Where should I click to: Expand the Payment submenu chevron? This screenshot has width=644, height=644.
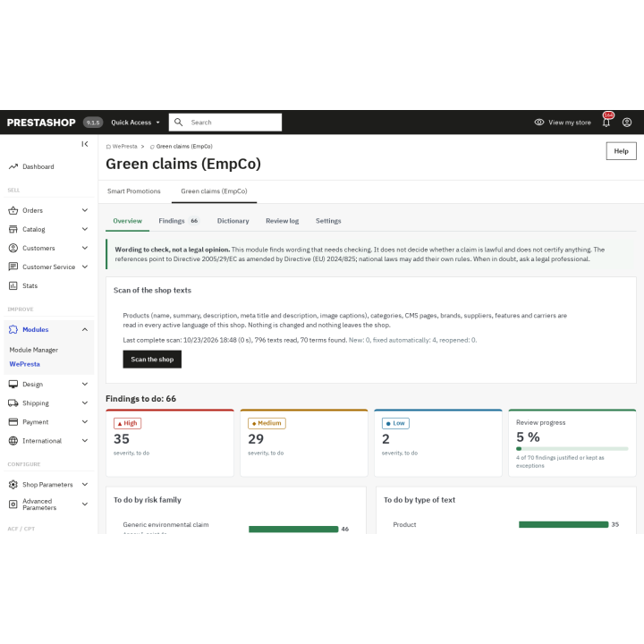[85, 422]
